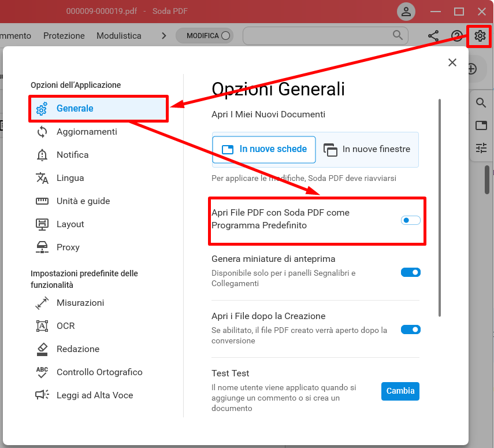Toggle Apri i File dopo la Creazione
494x448 pixels.
click(411, 329)
